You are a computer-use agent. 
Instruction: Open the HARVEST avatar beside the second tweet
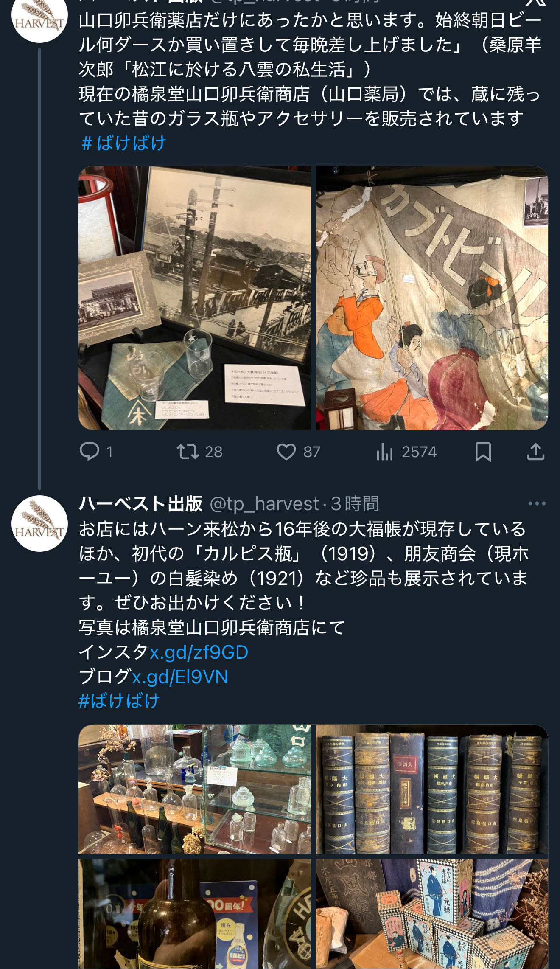[39, 523]
